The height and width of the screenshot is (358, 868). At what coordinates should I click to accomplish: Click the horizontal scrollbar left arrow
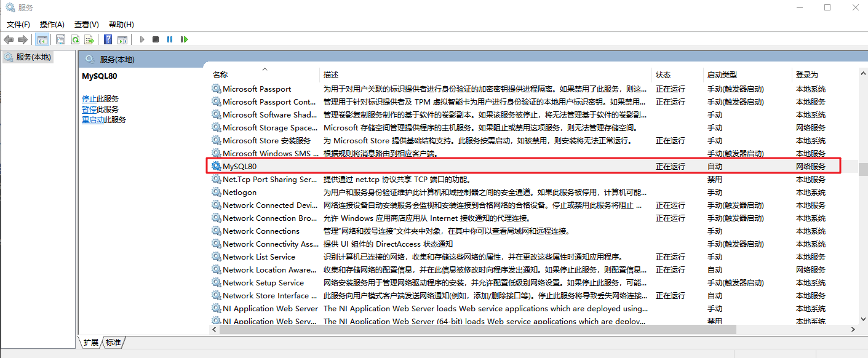[x=215, y=330]
